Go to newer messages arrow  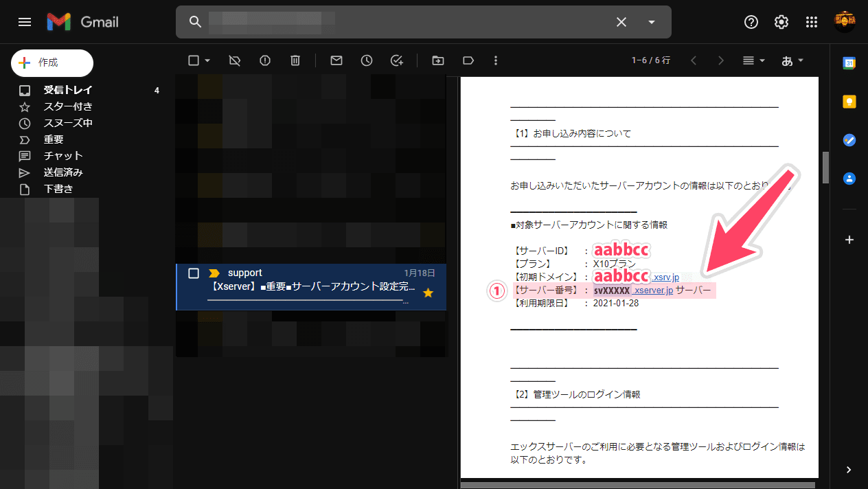pos(694,60)
